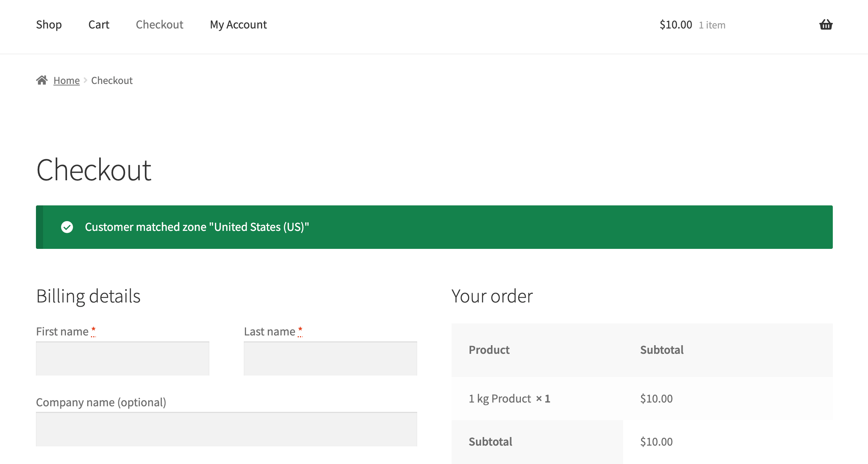Click the cart total showing $10.00
Image resolution: width=868 pixels, height=464 pixels.
676,24
